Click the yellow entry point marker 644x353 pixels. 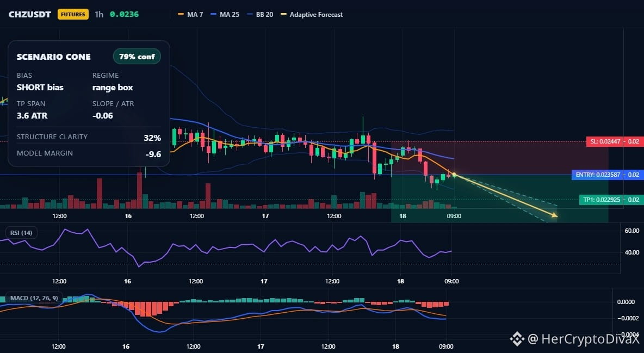click(454, 175)
